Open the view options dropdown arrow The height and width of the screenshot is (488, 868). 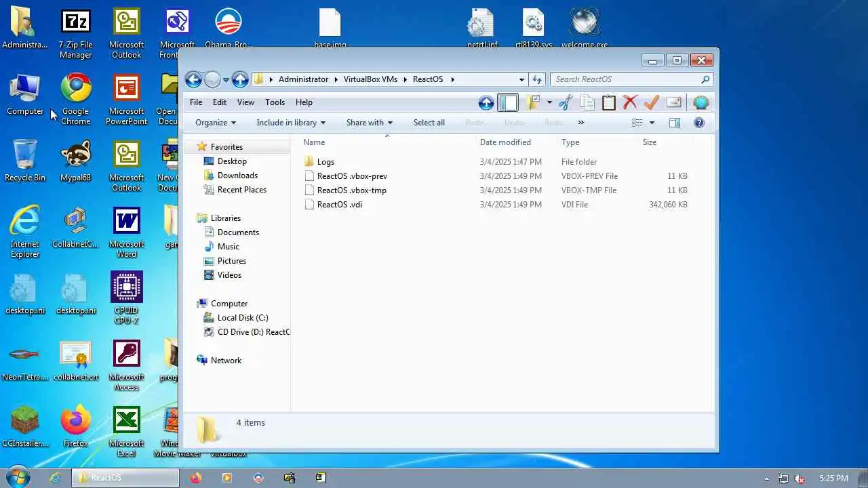[652, 123]
